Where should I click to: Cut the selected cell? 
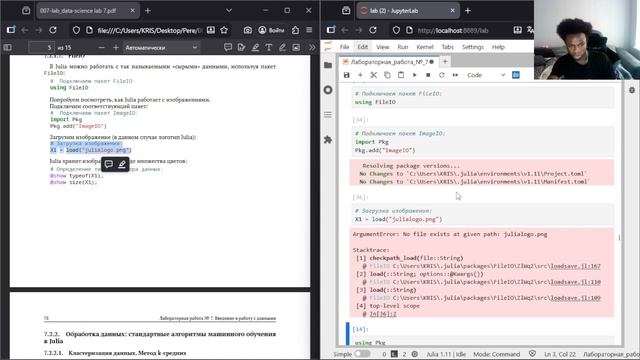click(373, 75)
